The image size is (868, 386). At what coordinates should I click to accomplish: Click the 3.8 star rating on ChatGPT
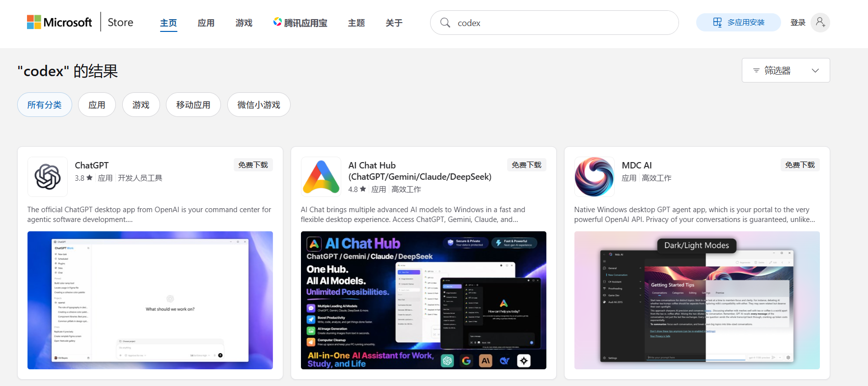(83, 178)
